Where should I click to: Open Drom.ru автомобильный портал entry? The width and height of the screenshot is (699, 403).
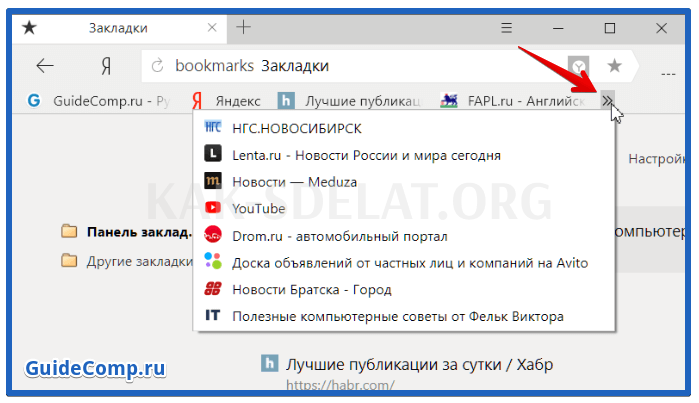(404, 236)
